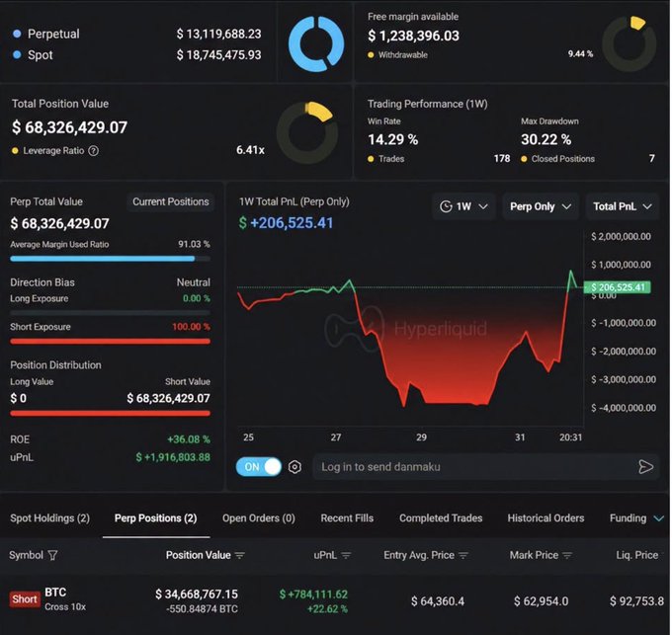Viewport: 672px width, 635px height.
Task: Open the danmaku settings gear icon
Action: [x=294, y=467]
